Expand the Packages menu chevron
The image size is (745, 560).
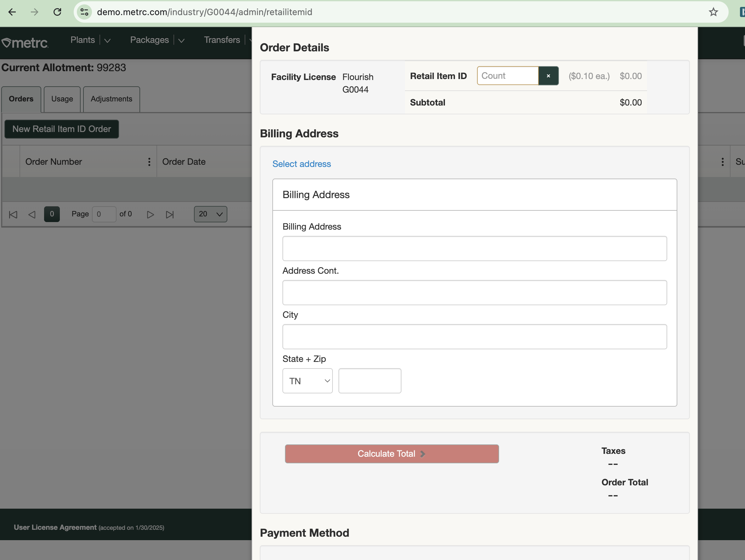181,40
